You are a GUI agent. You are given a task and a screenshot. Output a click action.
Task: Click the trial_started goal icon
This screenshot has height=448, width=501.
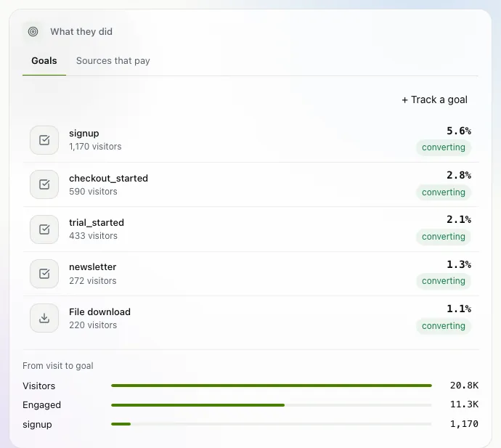[x=44, y=229]
